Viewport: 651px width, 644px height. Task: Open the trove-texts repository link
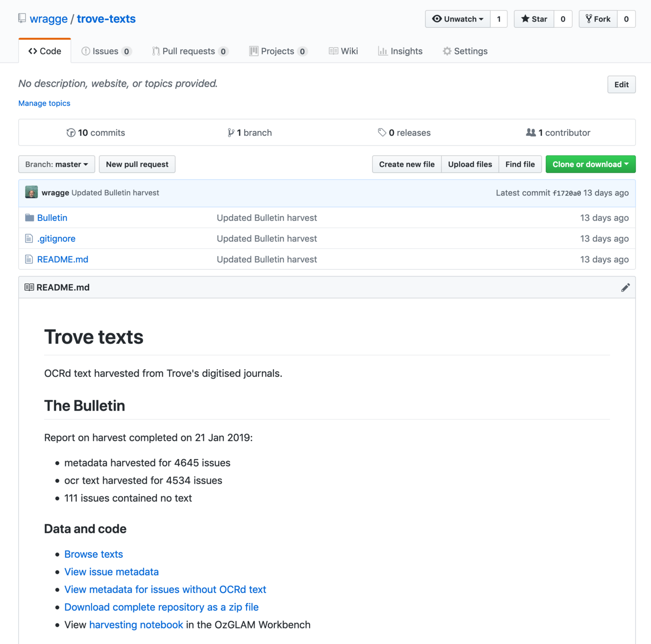(x=106, y=19)
